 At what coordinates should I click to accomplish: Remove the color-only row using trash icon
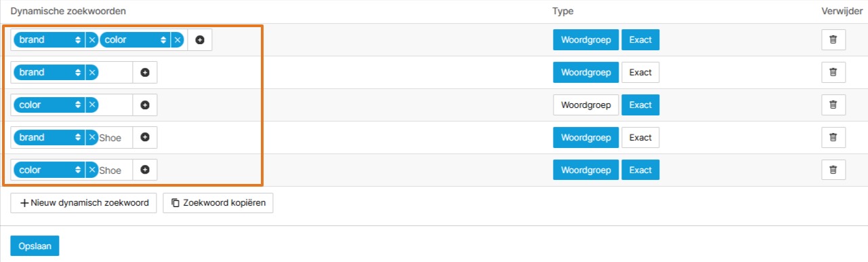pyautogui.click(x=833, y=105)
